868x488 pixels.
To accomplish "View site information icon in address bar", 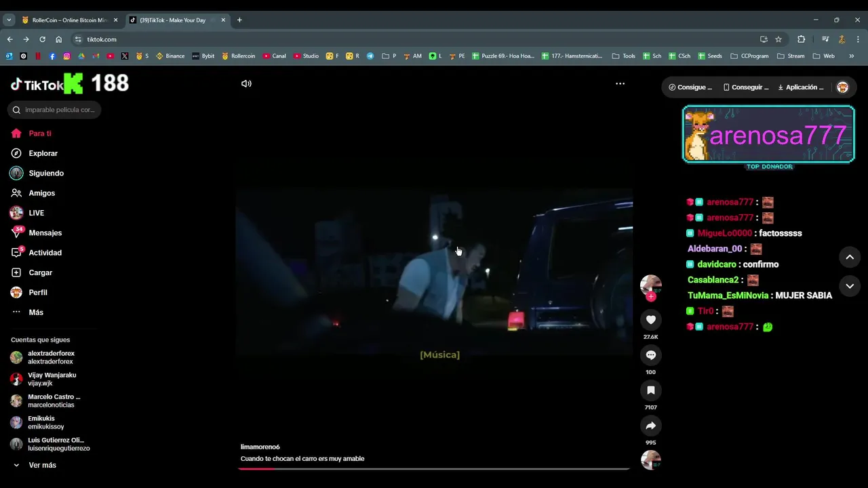I will pyautogui.click(x=78, y=39).
